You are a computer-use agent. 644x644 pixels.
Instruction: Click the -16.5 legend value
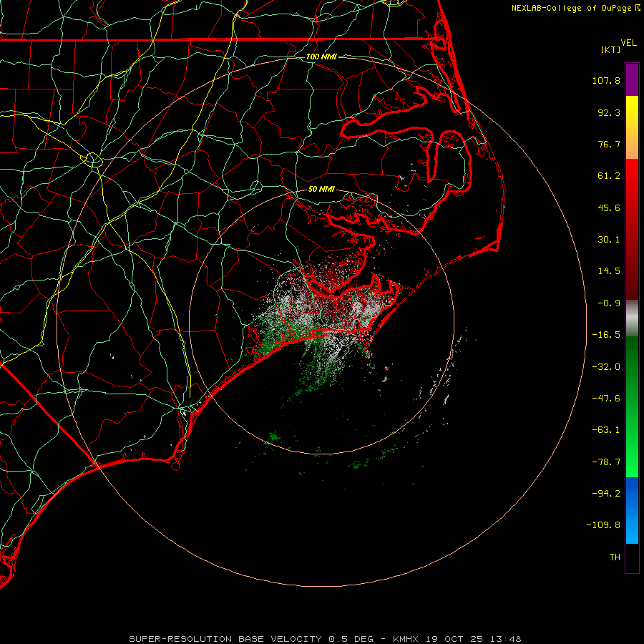click(x=606, y=335)
